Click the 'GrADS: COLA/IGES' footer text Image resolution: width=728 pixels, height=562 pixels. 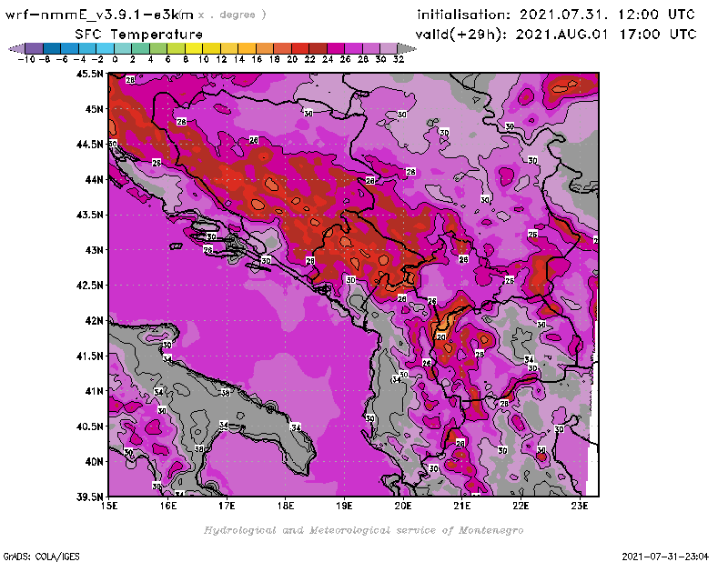41,557
